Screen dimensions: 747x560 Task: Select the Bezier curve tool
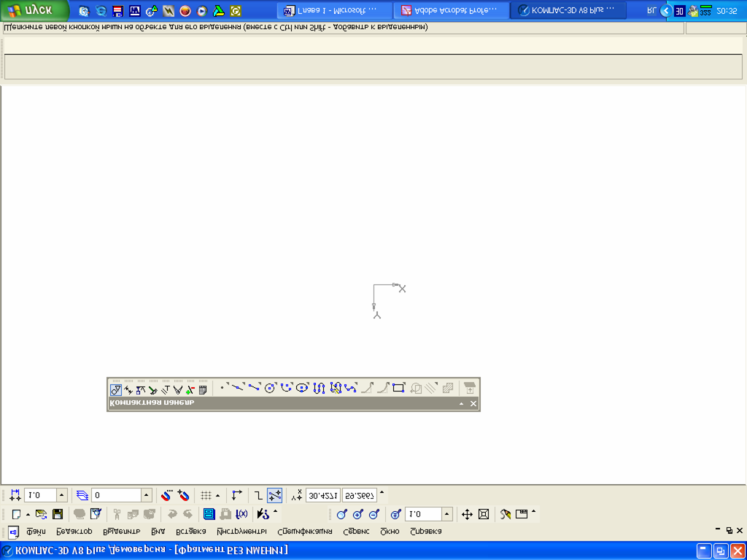[x=351, y=388]
